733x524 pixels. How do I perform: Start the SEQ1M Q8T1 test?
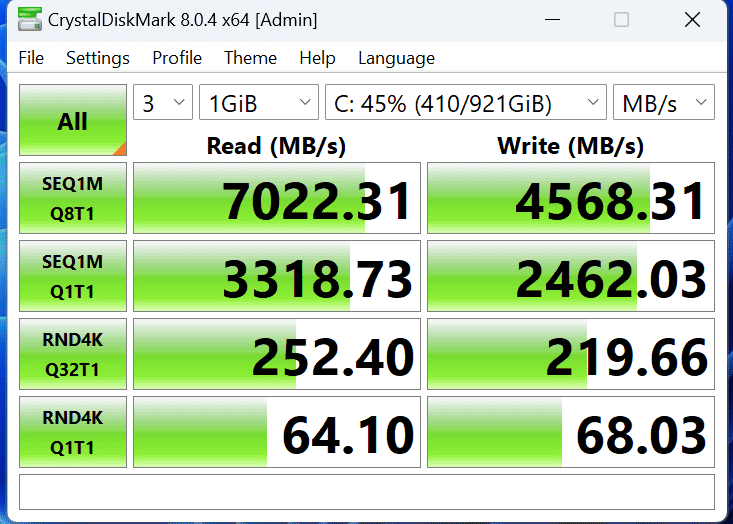(73, 197)
